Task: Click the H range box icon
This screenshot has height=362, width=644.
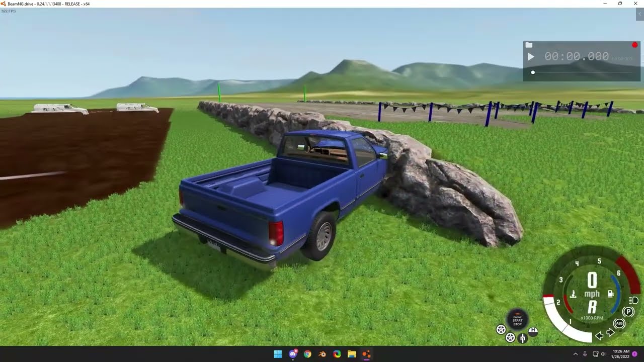Action: 533,331
